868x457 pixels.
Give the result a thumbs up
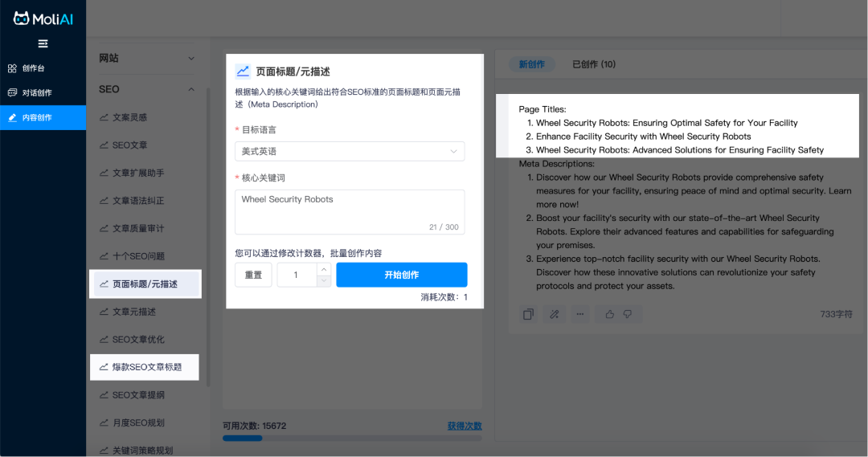coord(610,314)
